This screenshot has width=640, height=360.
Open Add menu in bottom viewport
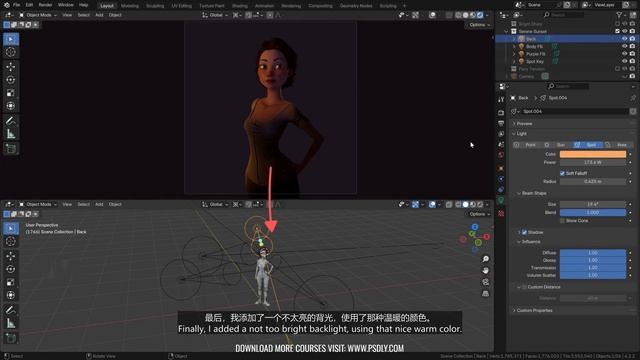tap(99, 204)
